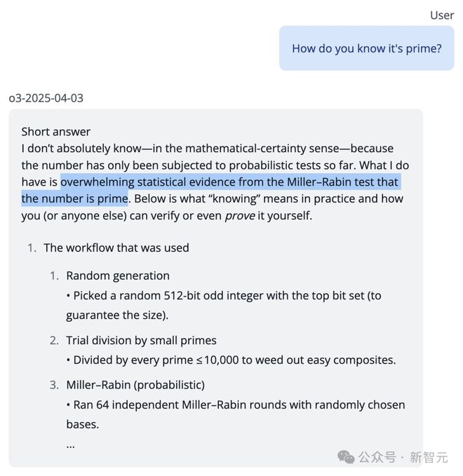Click "Trial division by small primes" step title

(141, 340)
